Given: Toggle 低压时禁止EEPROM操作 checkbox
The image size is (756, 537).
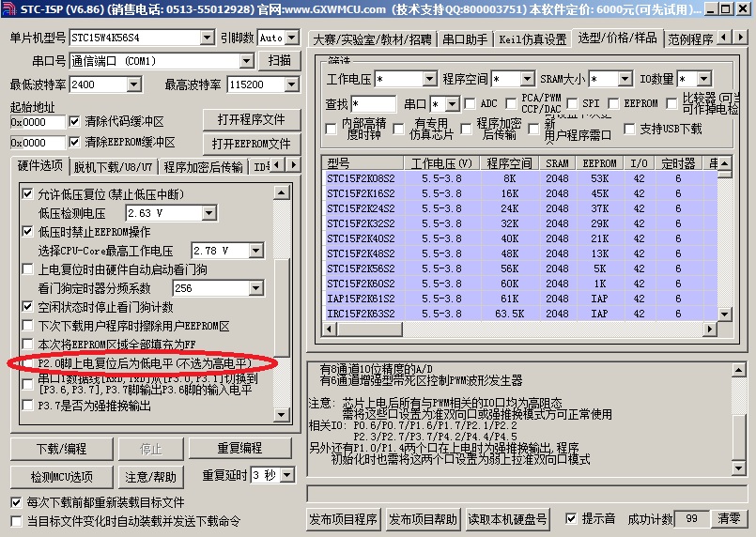Looking at the screenshot, I should 27,231.
